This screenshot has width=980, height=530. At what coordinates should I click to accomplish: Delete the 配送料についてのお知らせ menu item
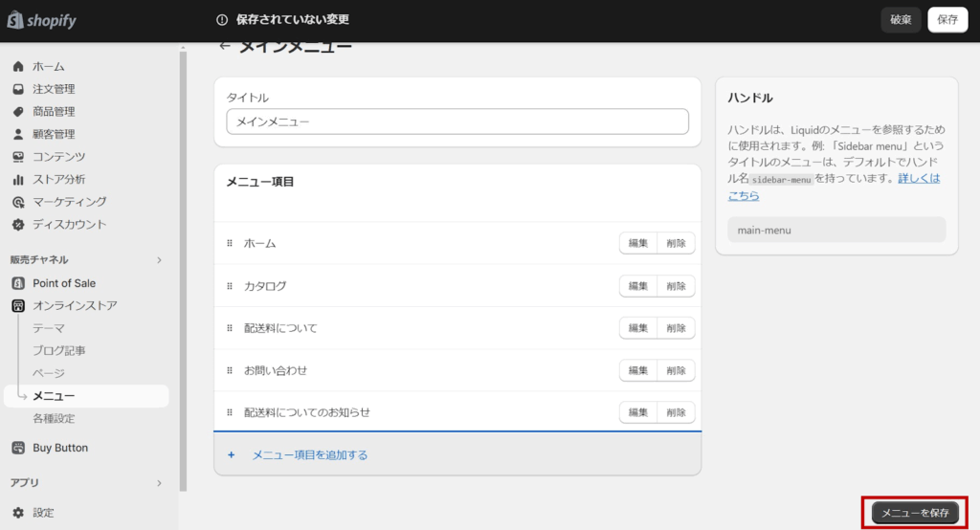tap(677, 412)
